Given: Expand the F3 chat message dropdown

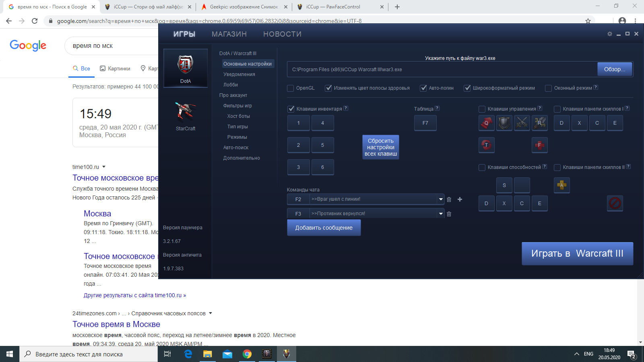Looking at the screenshot, I should (x=441, y=214).
